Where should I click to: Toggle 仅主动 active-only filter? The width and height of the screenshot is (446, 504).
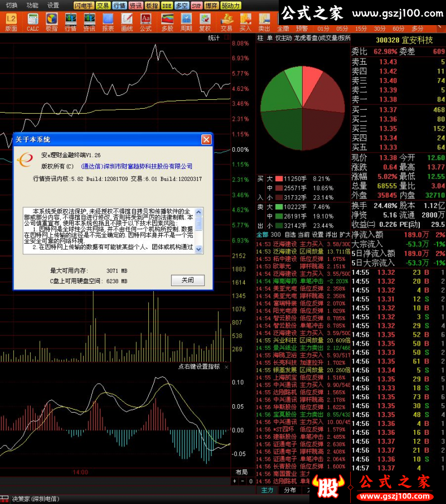coord(283,38)
